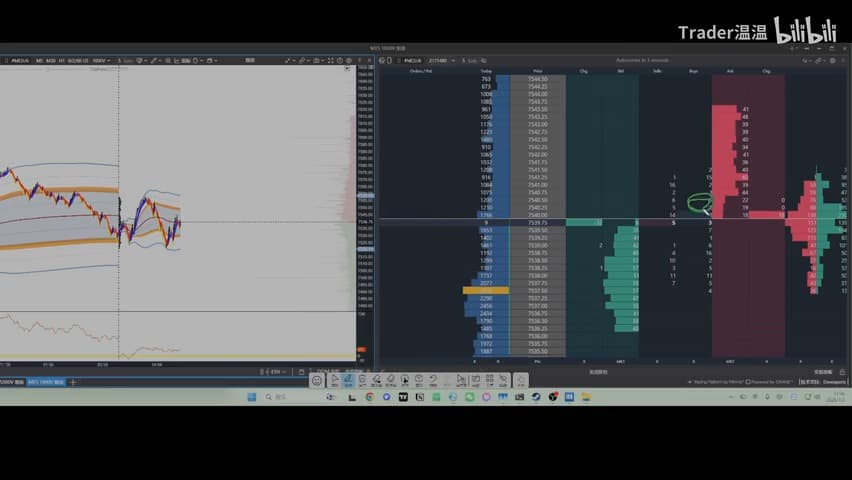Click the ask size 41 cell in DOM
852x480 pixels.
click(x=746, y=109)
